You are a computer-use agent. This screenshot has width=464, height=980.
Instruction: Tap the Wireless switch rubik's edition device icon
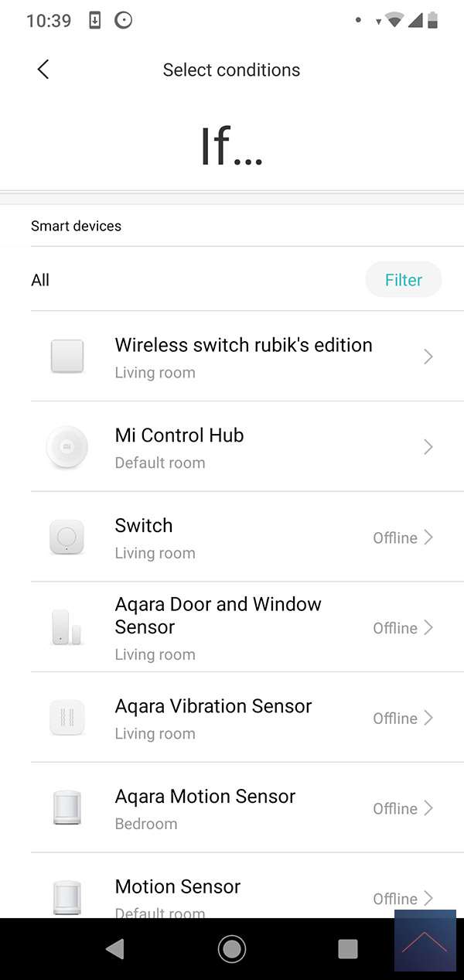[x=67, y=357]
